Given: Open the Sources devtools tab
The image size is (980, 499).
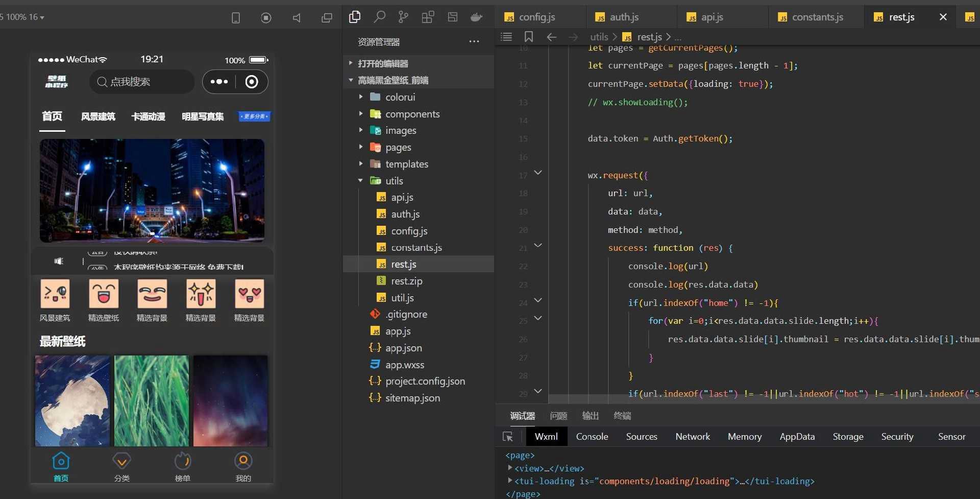Looking at the screenshot, I should click(x=642, y=437).
